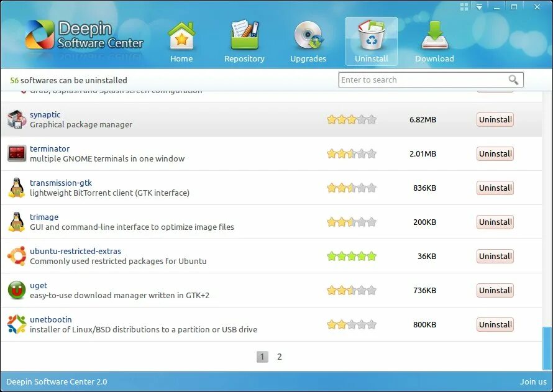
Task: Click ubuntu-restricted-extras green star rating
Action: tap(352, 257)
